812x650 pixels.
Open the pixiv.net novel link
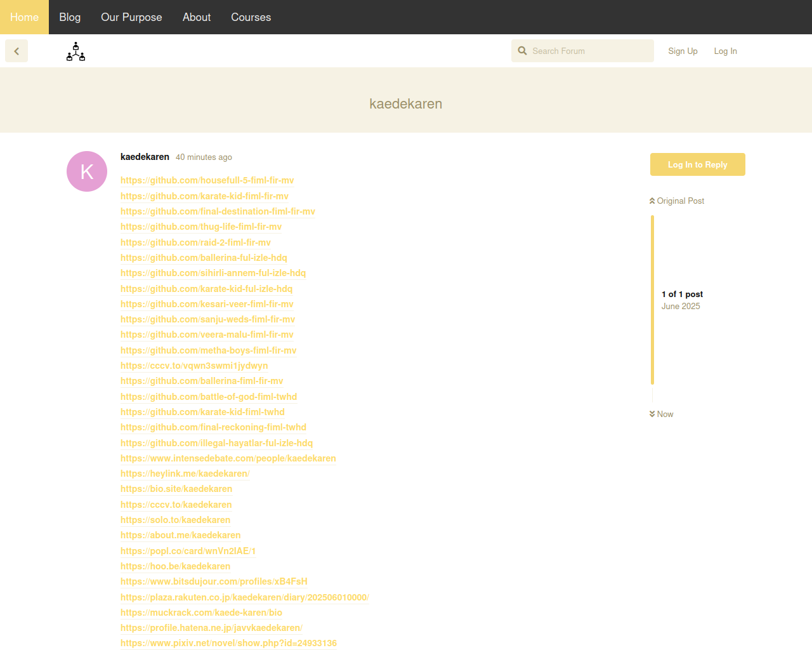tap(228, 643)
